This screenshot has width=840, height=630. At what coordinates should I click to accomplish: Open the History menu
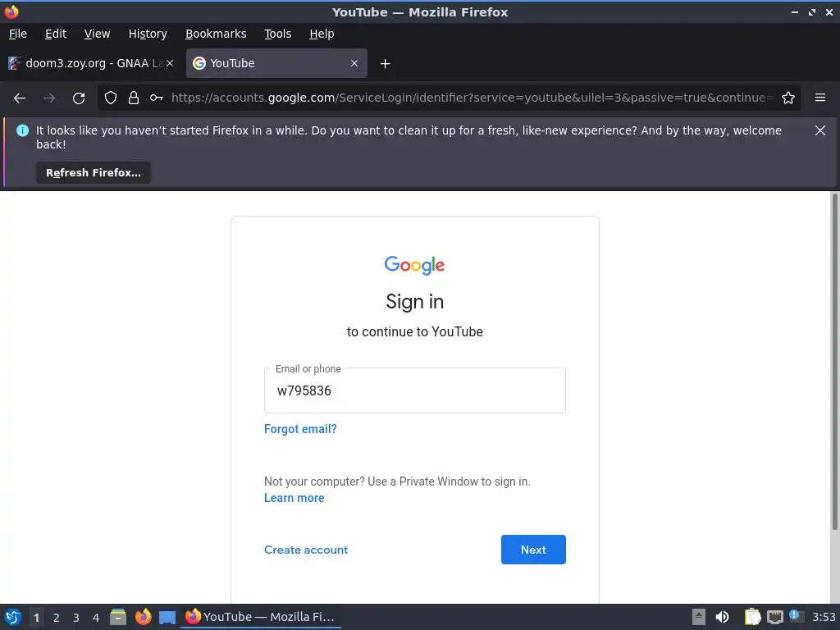pos(148,34)
